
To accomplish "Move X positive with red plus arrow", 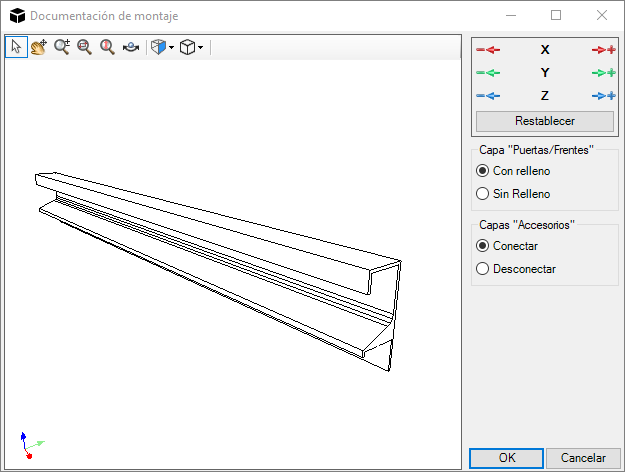I will (x=603, y=50).
